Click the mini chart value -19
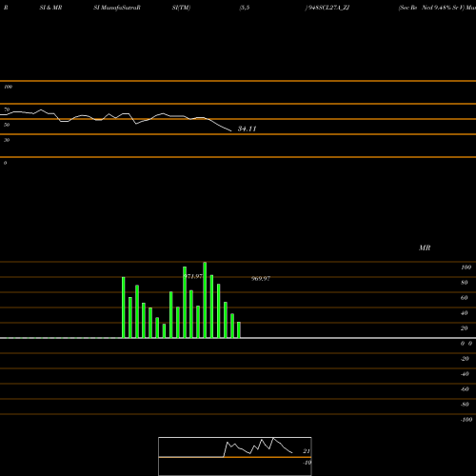Image resolution: width=476 pixels, height=476 pixels. [x=307, y=463]
